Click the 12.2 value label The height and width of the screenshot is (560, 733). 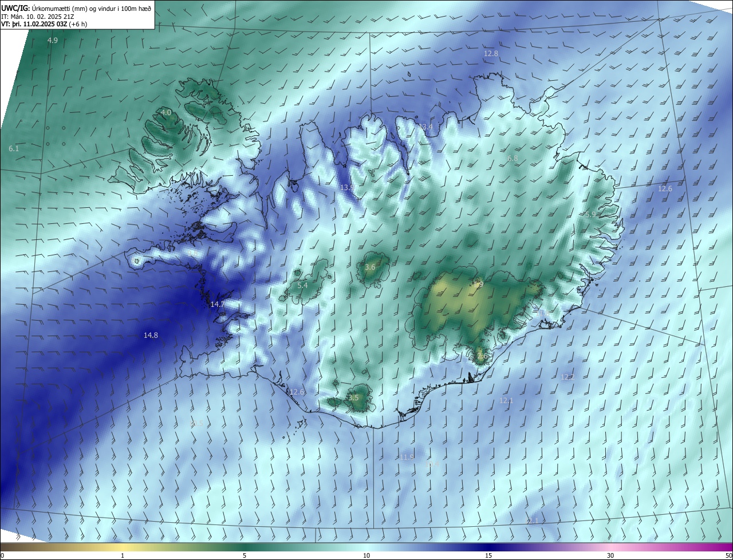coord(568,377)
